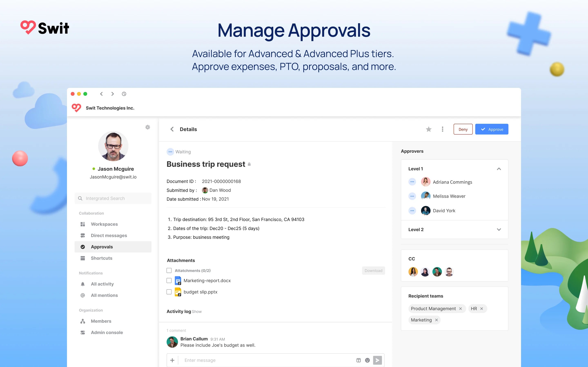Open the Admin console

[107, 332]
